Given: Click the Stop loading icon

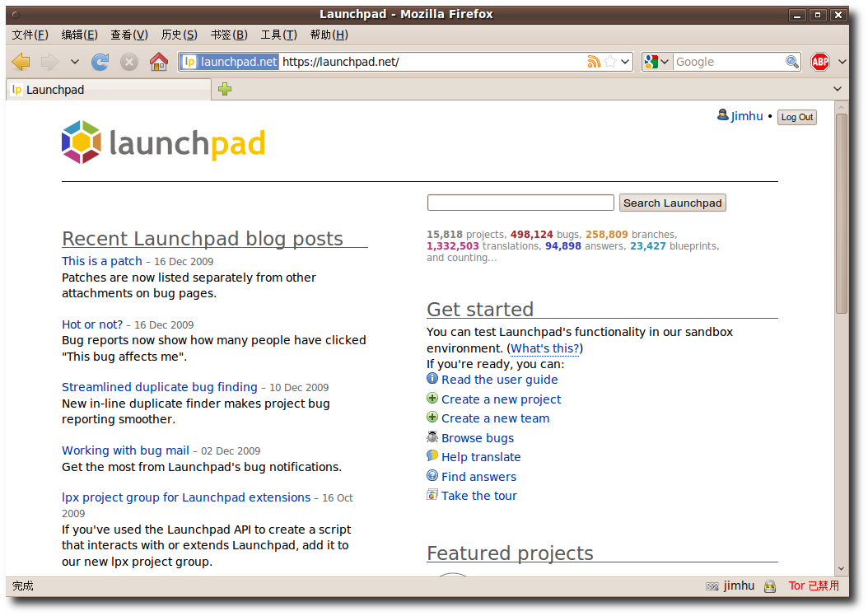Looking at the screenshot, I should click(x=129, y=62).
